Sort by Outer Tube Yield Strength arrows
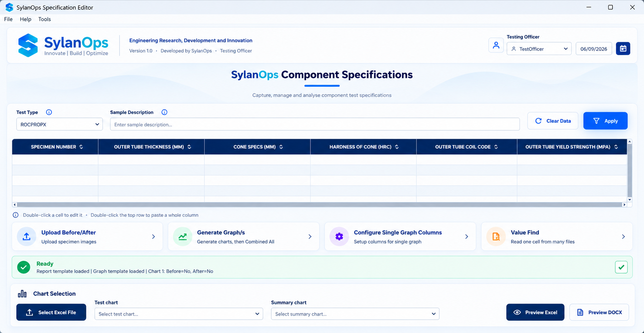Screen dimensions: 644x333 click(x=616, y=147)
